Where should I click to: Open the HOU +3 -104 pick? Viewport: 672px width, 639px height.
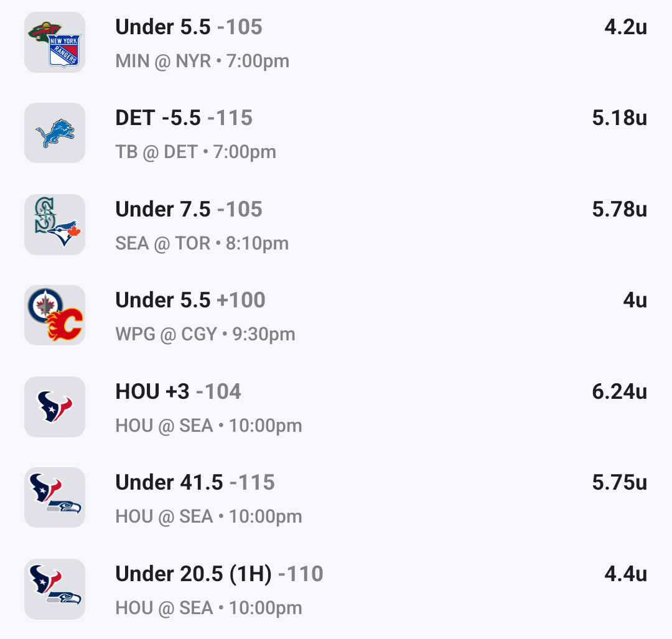pos(178,392)
